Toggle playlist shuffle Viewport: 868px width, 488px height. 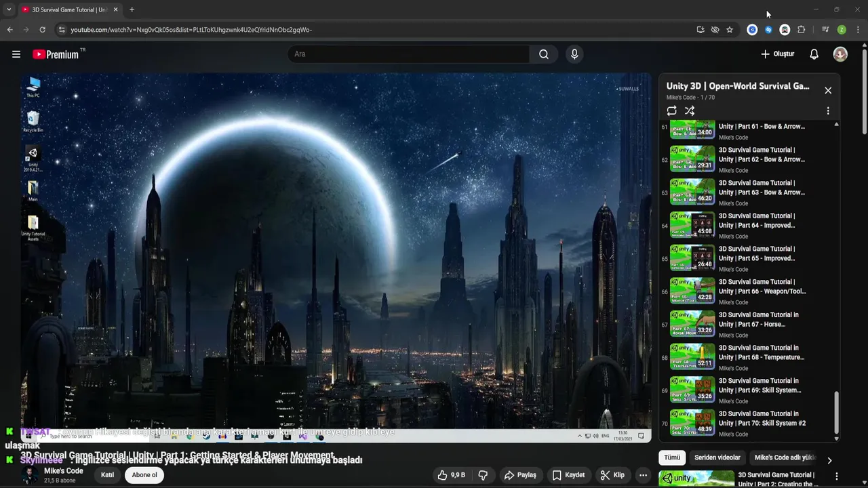690,110
